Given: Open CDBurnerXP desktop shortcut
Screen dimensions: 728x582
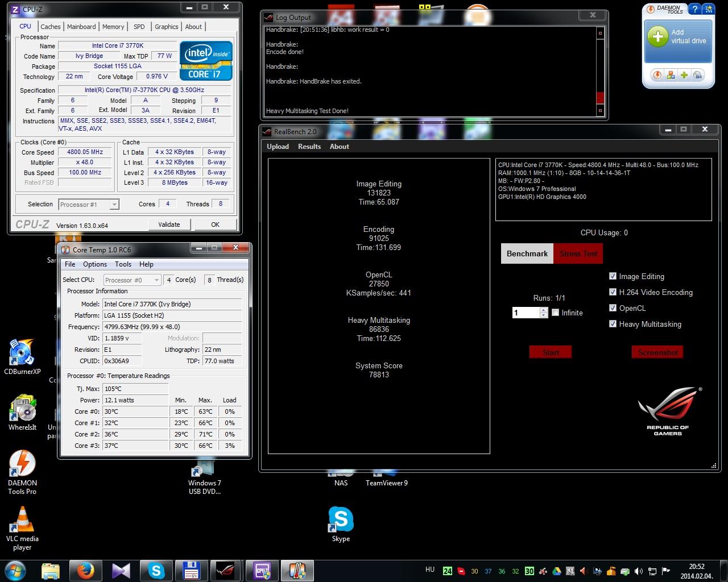Looking at the screenshot, I should point(22,357).
